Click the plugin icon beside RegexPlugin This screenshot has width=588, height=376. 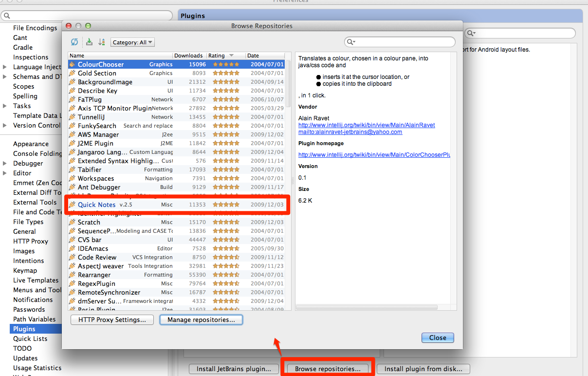(73, 283)
